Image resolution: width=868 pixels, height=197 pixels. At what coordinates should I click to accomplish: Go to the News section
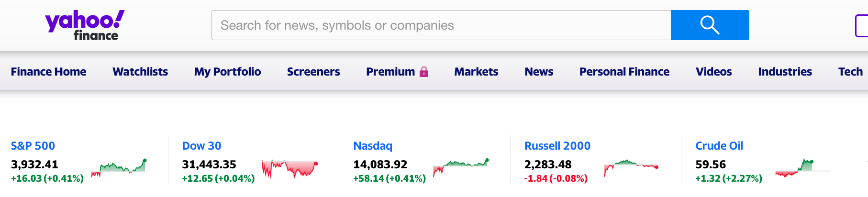pos(539,72)
